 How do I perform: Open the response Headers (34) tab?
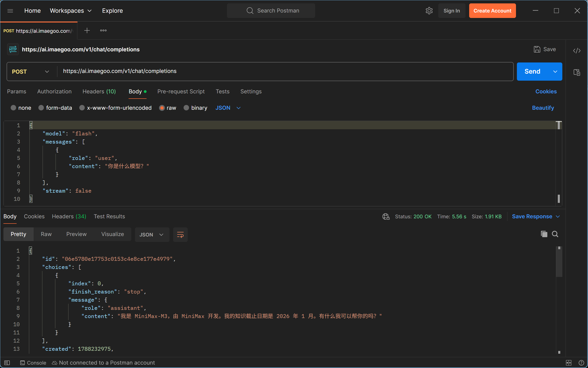[69, 216]
